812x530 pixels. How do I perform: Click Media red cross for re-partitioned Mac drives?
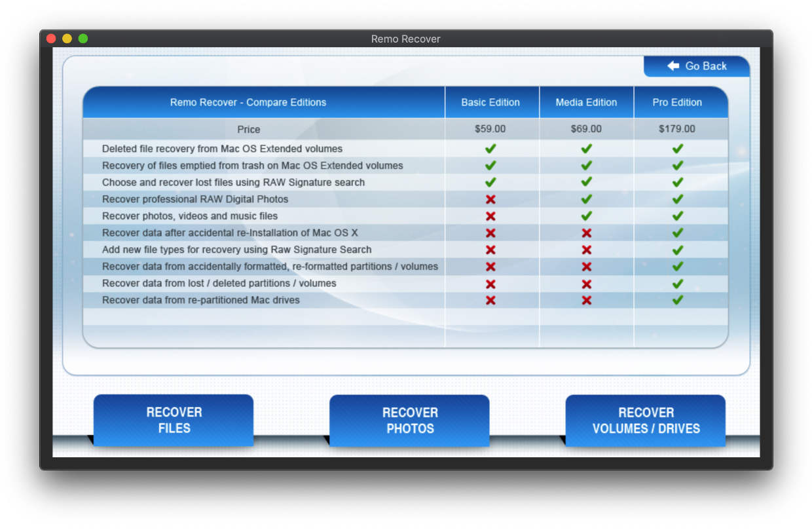click(x=586, y=300)
